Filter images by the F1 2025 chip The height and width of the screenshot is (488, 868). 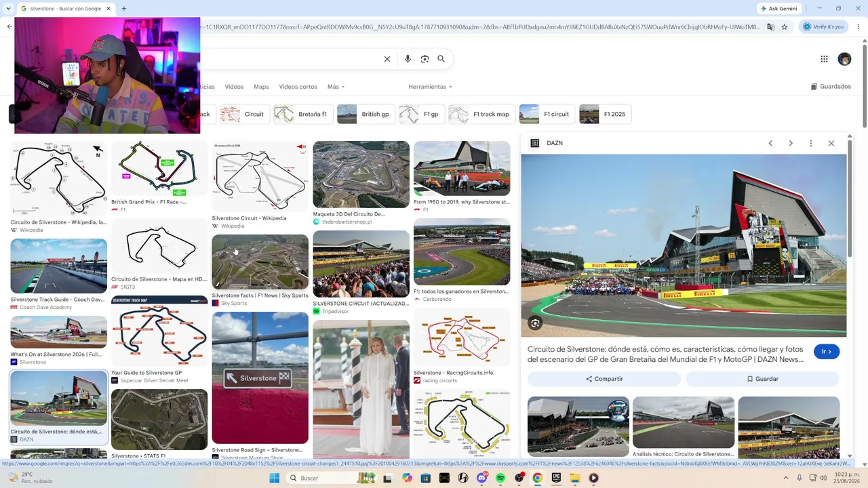[605, 115]
